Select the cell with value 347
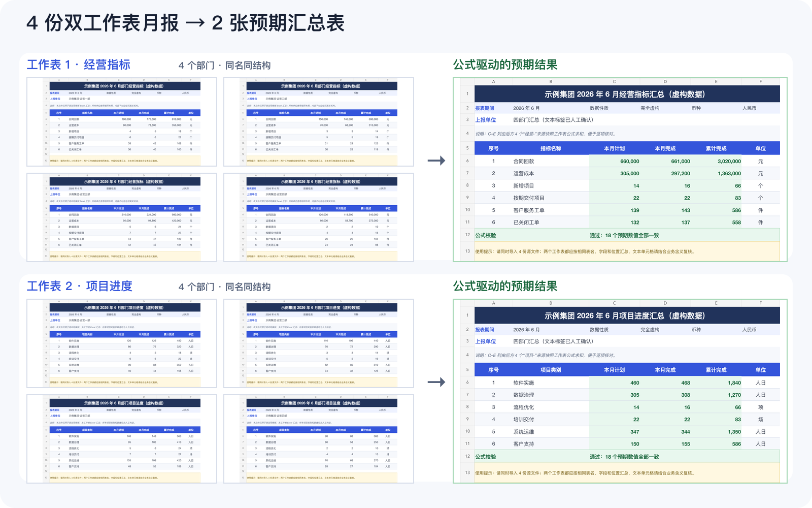The image size is (812, 508). click(x=615, y=431)
